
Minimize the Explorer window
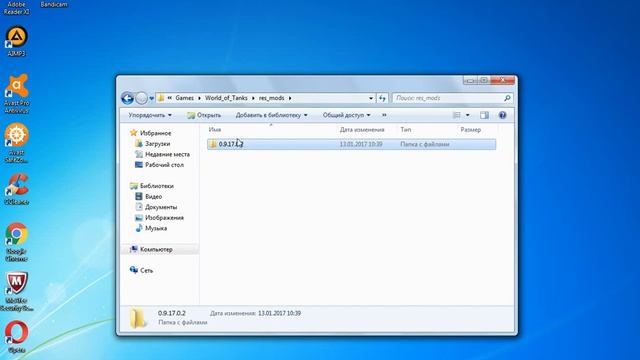click(470, 81)
